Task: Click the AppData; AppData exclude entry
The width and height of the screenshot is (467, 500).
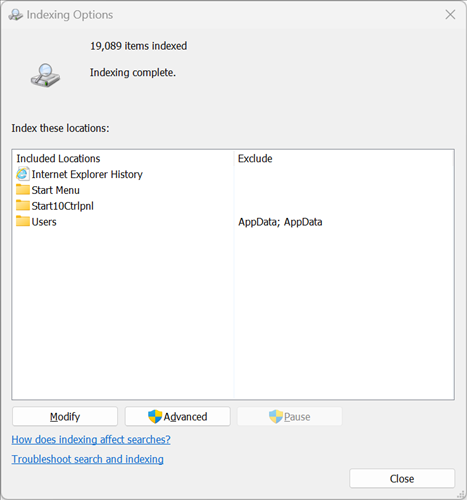Action: [280, 222]
